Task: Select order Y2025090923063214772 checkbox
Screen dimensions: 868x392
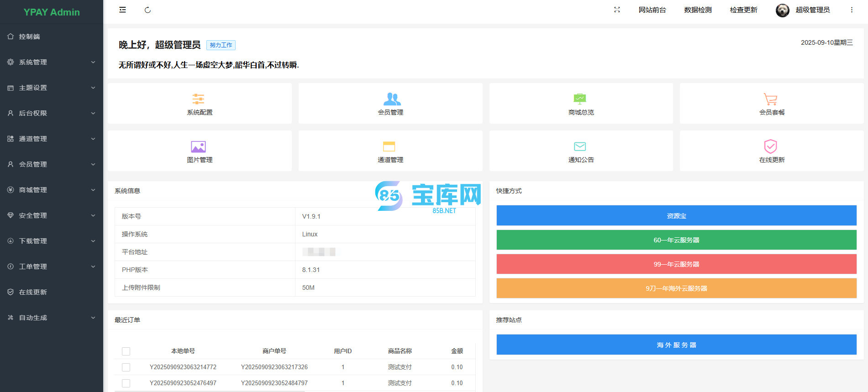Action: (x=126, y=367)
